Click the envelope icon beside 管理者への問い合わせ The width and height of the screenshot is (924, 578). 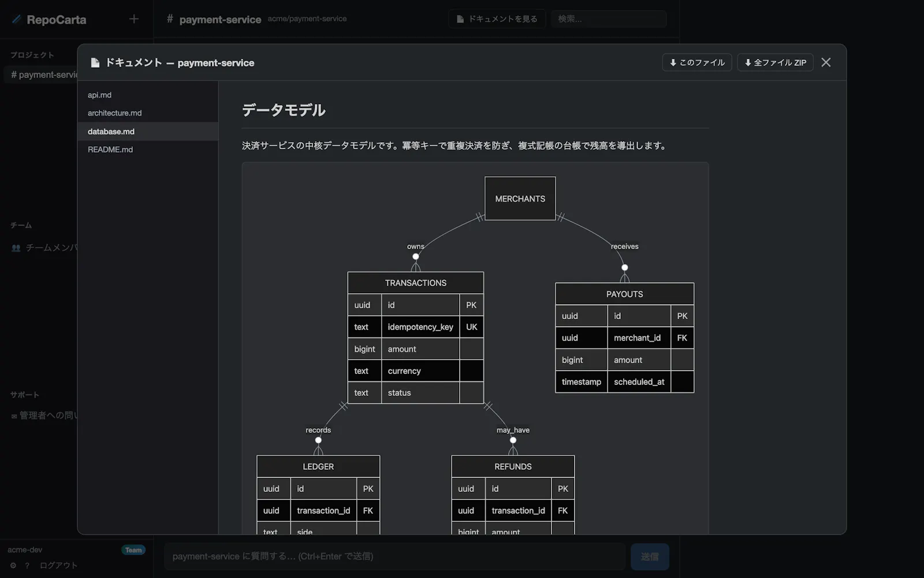coord(14,416)
